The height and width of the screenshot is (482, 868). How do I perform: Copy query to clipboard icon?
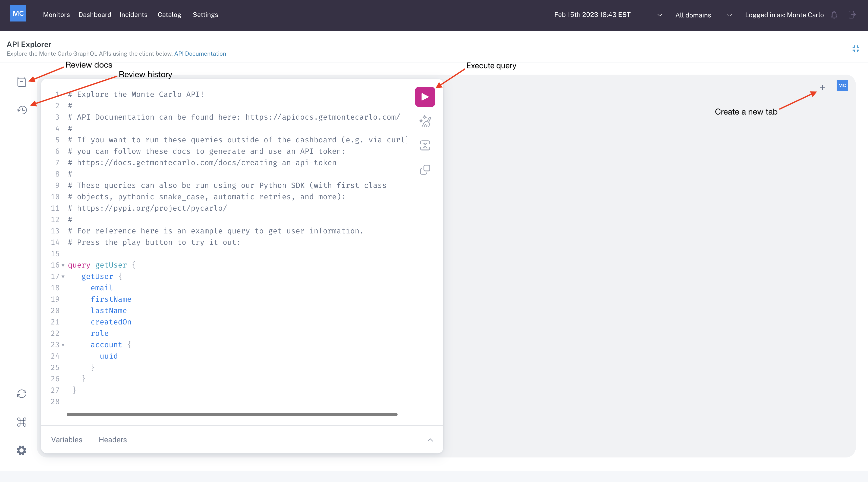(425, 170)
